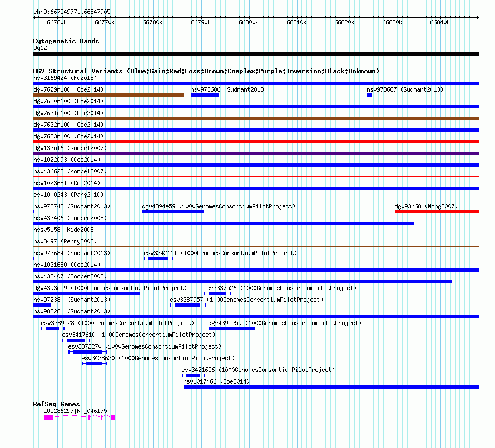Click the dgv93n68 (Wong2007) label

pos(426,206)
